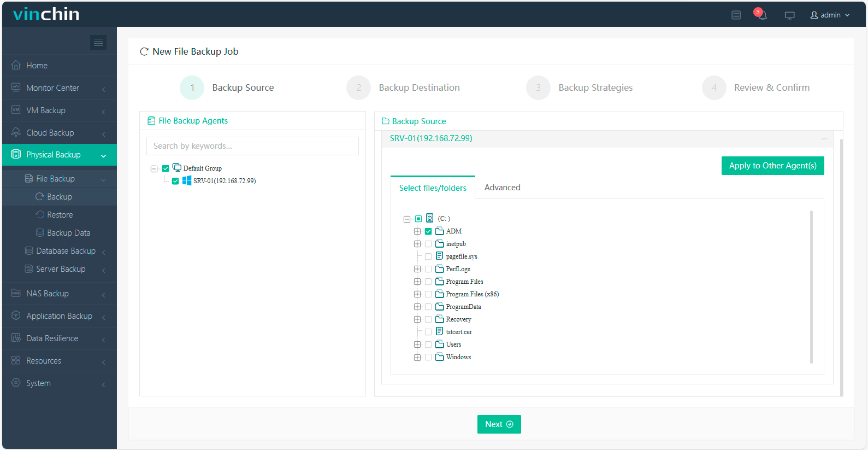Click the refresh icon beside New File Backup Job

coord(144,51)
